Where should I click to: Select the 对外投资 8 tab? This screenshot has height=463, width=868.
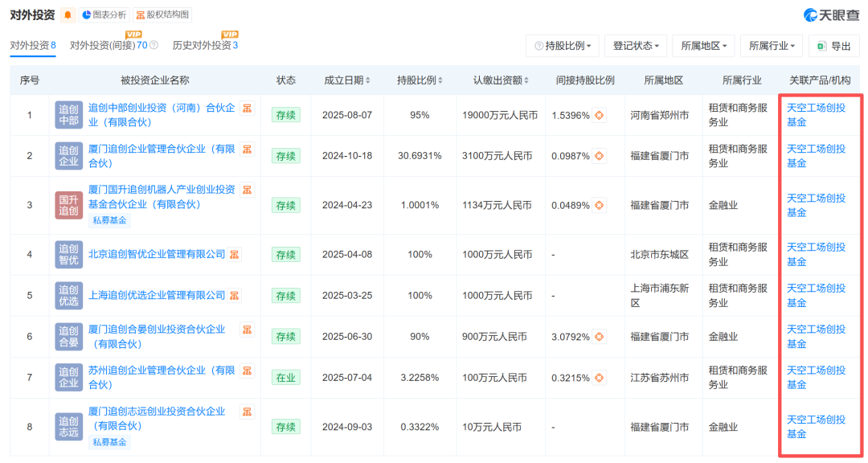(x=33, y=45)
